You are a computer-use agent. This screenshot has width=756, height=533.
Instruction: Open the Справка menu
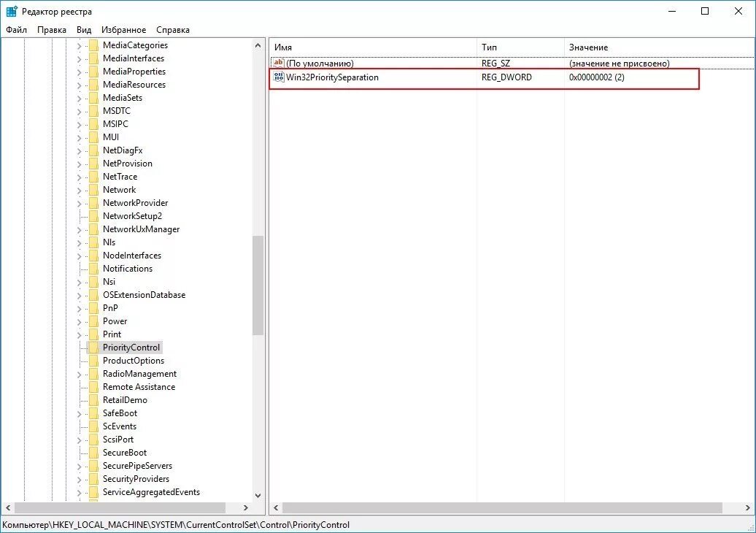click(173, 30)
